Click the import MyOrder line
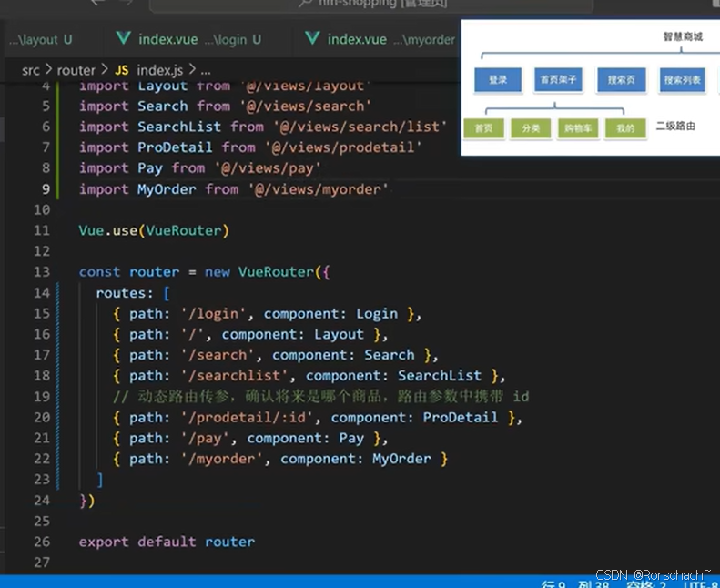Image resolution: width=720 pixels, height=588 pixels. [234, 189]
